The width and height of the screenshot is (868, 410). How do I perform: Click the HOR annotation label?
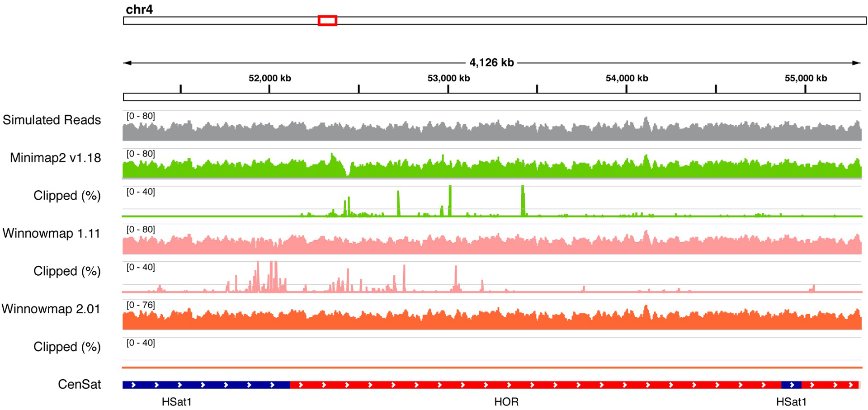tap(506, 402)
